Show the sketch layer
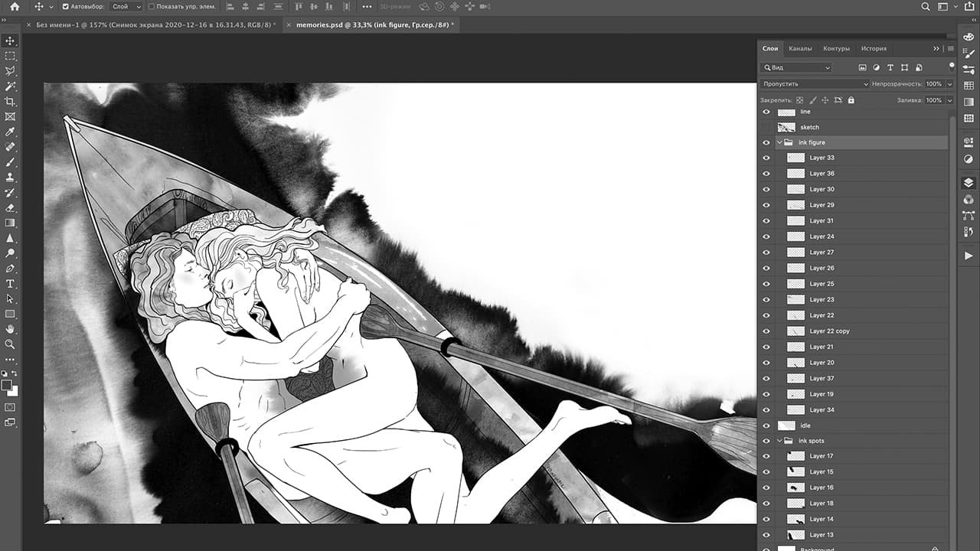The width and height of the screenshot is (980, 551). 766,127
